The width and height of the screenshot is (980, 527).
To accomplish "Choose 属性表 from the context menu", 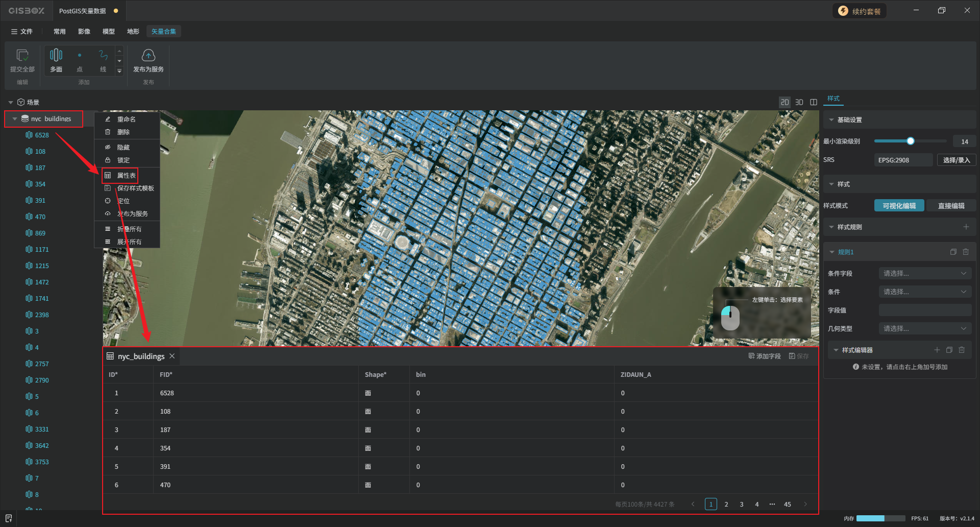I will point(126,176).
